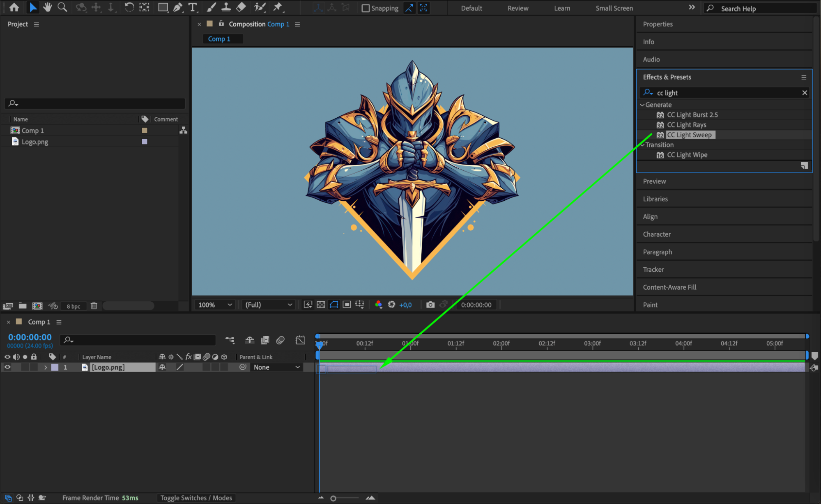821x504 pixels.
Task: Select the Rotation tool
Action: (129, 7)
